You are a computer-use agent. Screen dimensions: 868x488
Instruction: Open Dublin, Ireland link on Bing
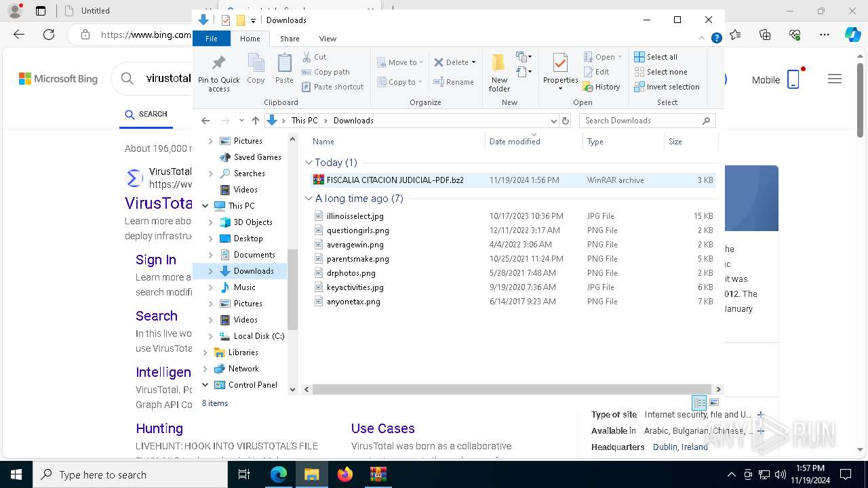(x=680, y=447)
